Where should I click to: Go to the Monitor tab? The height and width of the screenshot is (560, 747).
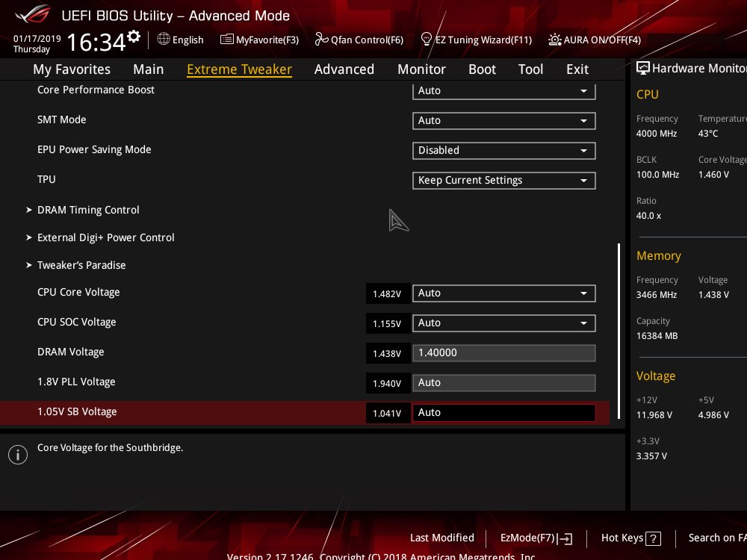(421, 69)
